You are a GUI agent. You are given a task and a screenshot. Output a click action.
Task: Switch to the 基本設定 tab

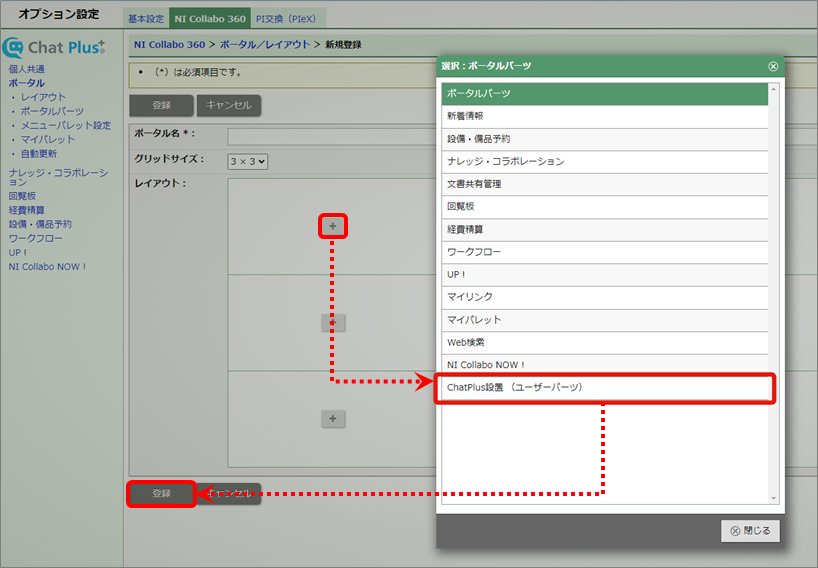[146, 19]
